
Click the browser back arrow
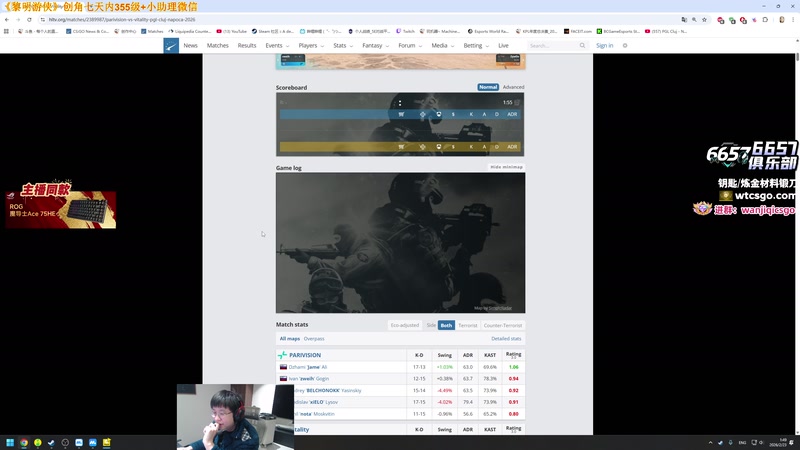pyautogui.click(x=7, y=19)
